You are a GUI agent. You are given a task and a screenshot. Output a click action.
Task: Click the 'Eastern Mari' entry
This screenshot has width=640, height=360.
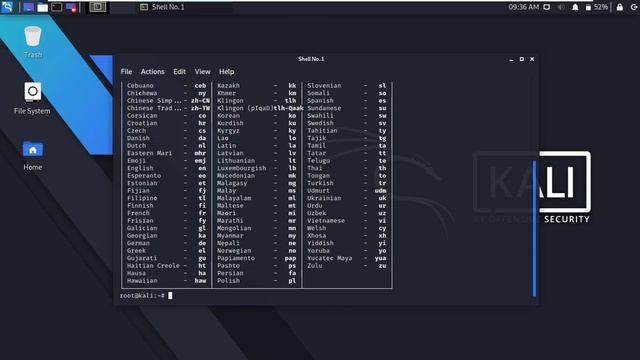(149, 153)
